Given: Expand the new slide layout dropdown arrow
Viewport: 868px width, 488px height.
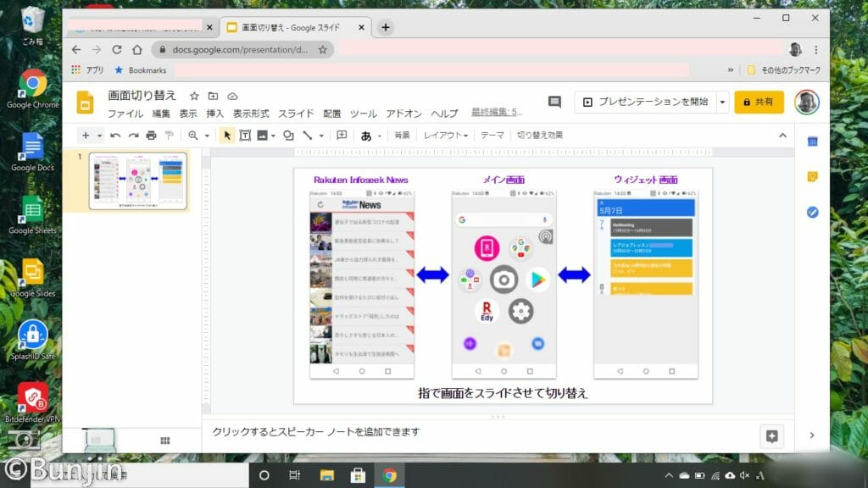Looking at the screenshot, I should point(100,136).
